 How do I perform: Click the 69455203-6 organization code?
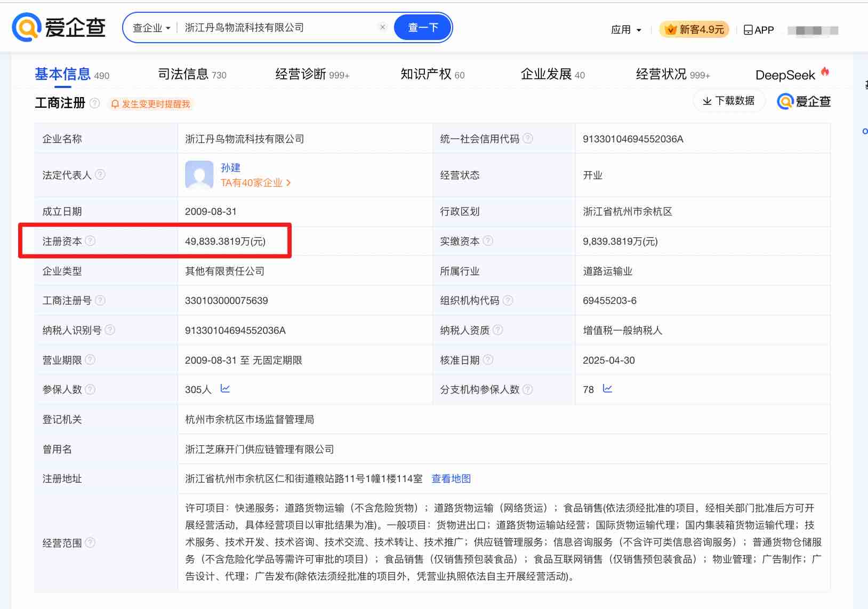609,301
